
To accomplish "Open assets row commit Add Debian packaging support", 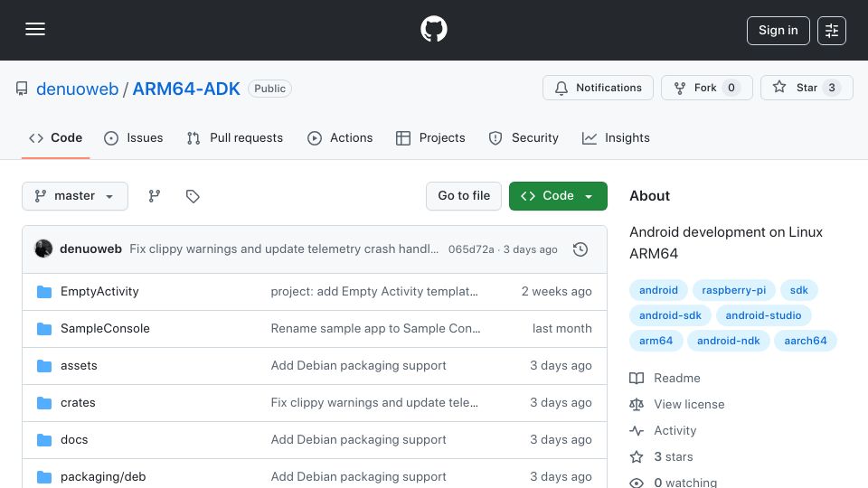I will coord(358,366).
